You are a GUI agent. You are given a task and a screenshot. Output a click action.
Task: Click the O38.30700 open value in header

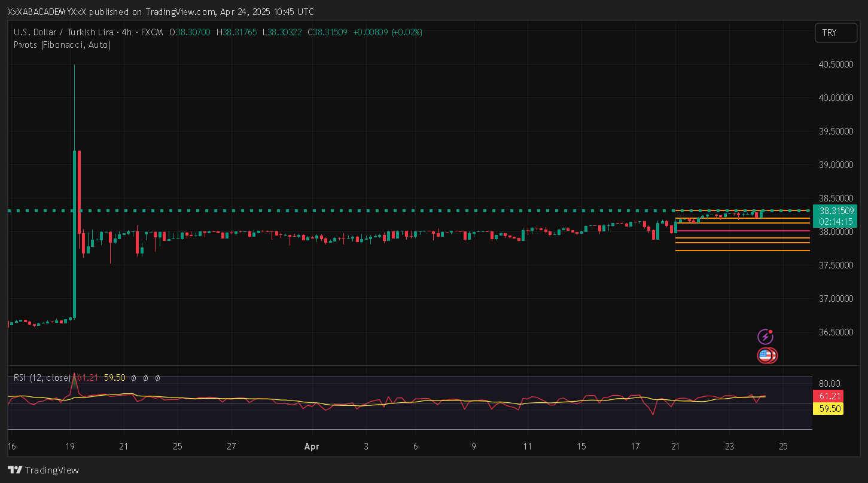tap(190, 32)
